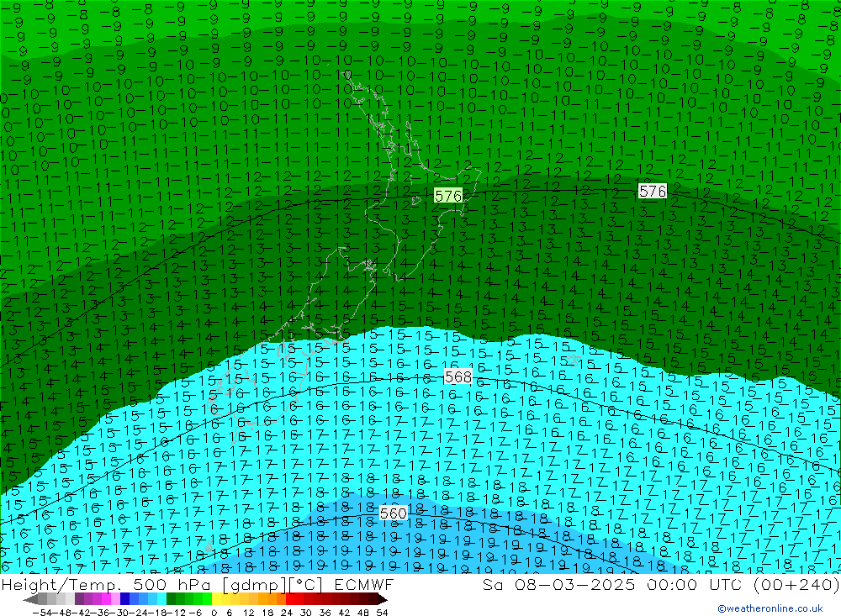Click the 560 contour height label
841x616 pixels.
[x=393, y=513]
